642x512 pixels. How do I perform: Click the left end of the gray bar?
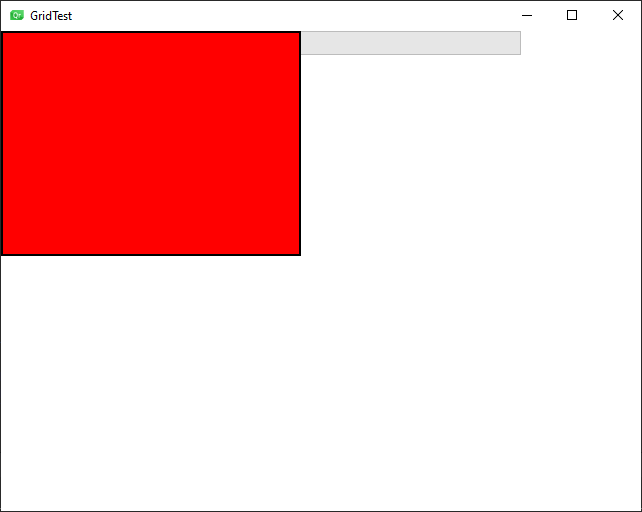tap(305, 43)
